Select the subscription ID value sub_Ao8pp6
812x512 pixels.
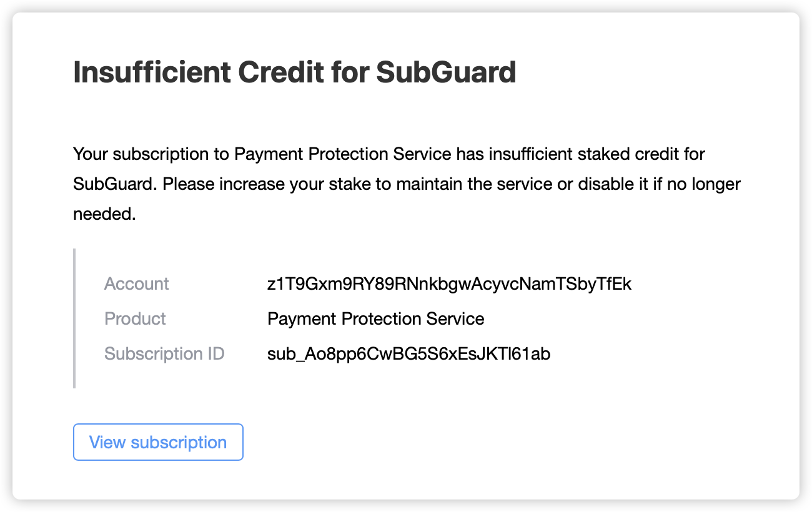pyautogui.click(x=408, y=354)
